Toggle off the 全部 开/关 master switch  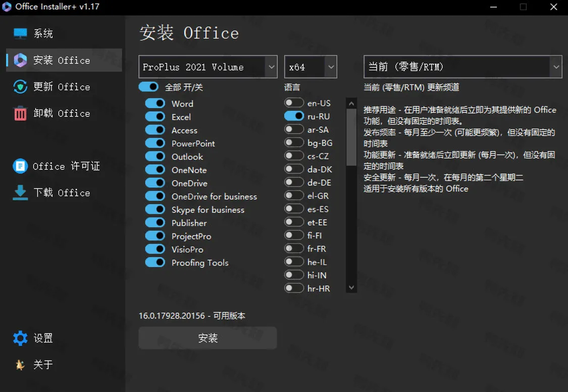tap(148, 87)
